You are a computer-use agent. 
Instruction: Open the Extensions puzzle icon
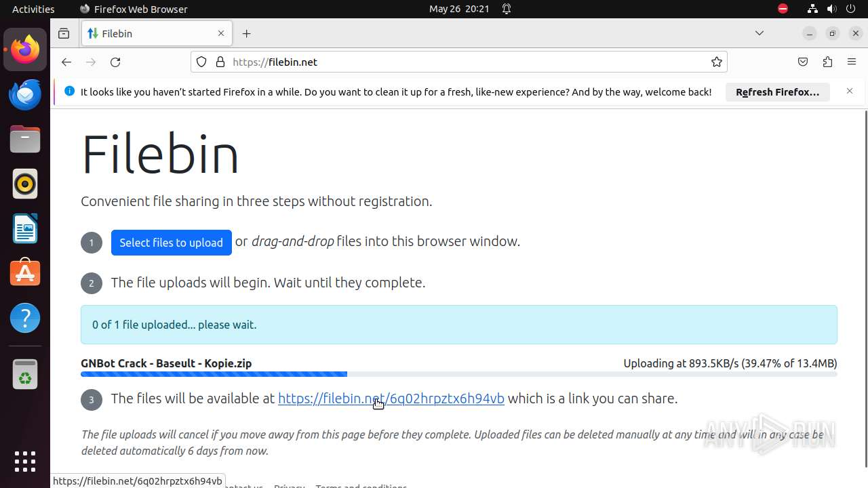[827, 62]
